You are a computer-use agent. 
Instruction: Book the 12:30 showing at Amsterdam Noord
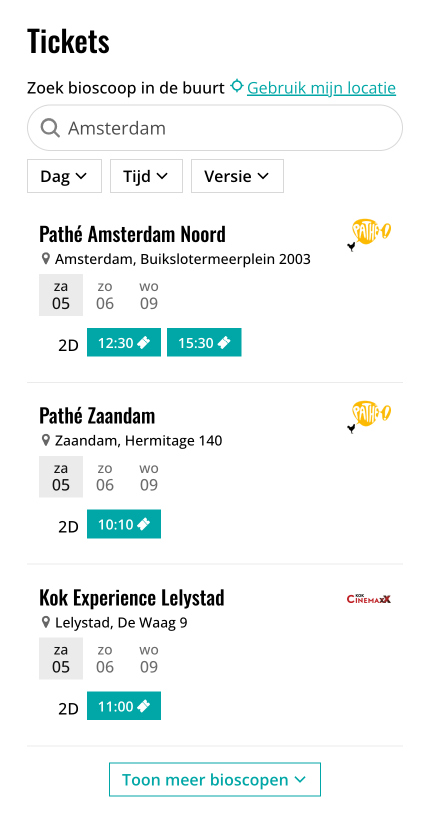coord(124,342)
